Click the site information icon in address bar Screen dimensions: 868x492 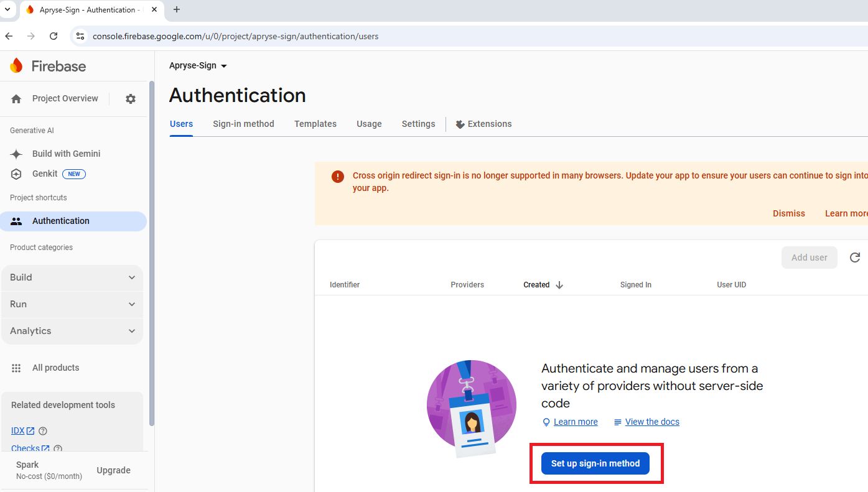(x=80, y=36)
